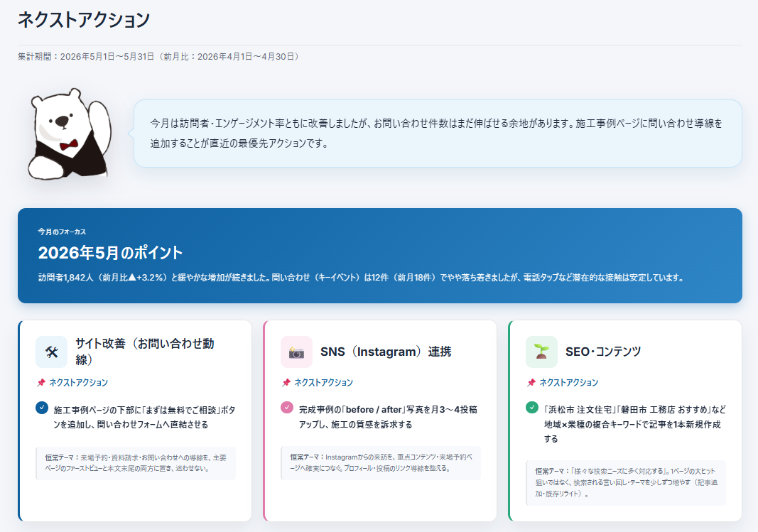This screenshot has width=758, height=532.
Task: Click ネクストアクション label in サイト改善 card
Action: [78, 383]
